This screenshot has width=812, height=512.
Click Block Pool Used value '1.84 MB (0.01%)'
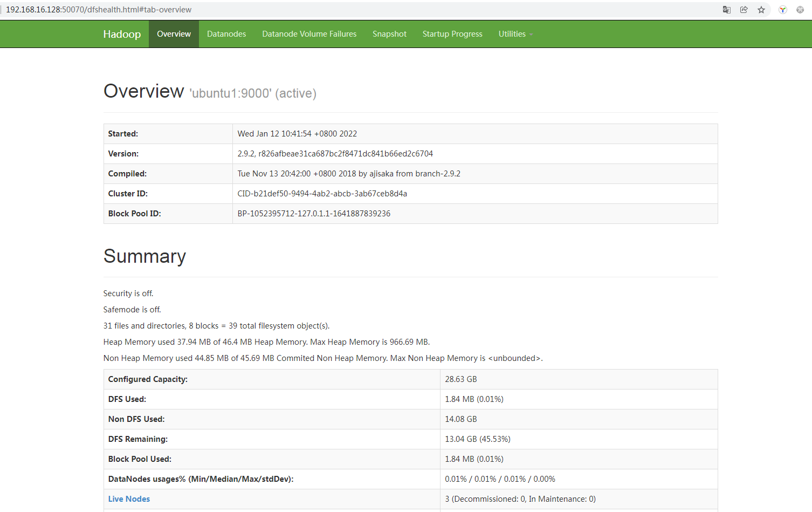(x=474, y=459)
